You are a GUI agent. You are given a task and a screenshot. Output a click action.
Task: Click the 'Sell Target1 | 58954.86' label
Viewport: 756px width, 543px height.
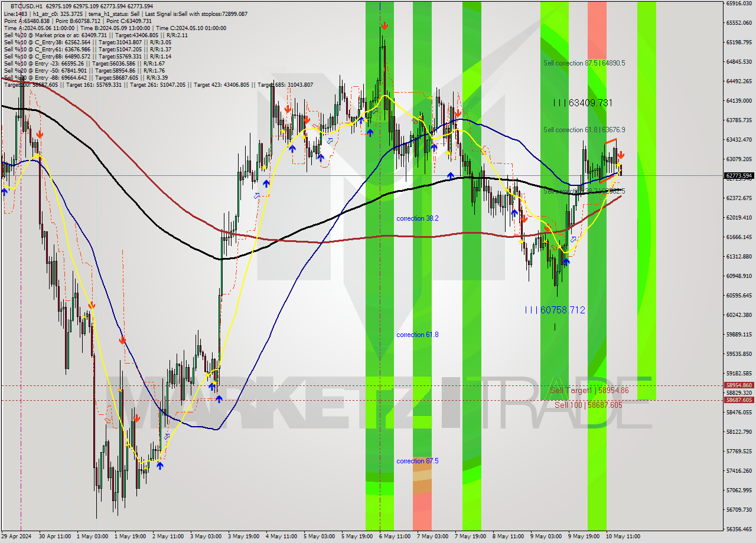(x=589, y=391)
